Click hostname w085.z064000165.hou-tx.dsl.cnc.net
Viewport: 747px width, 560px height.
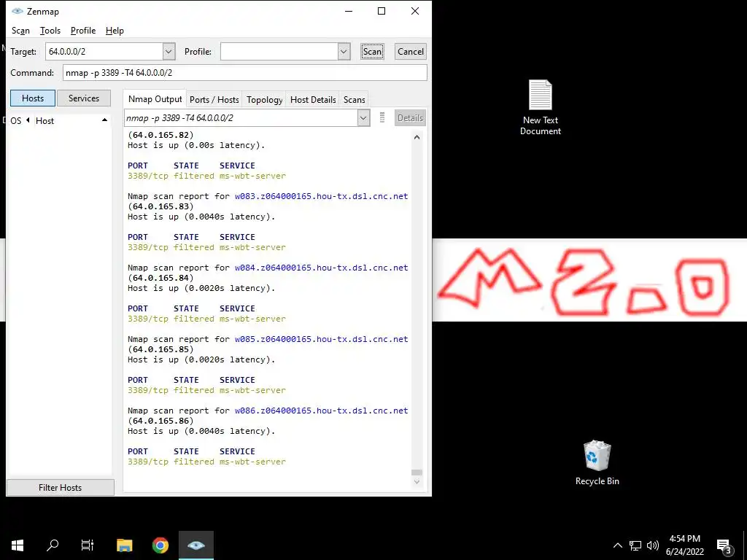point(322,339)
